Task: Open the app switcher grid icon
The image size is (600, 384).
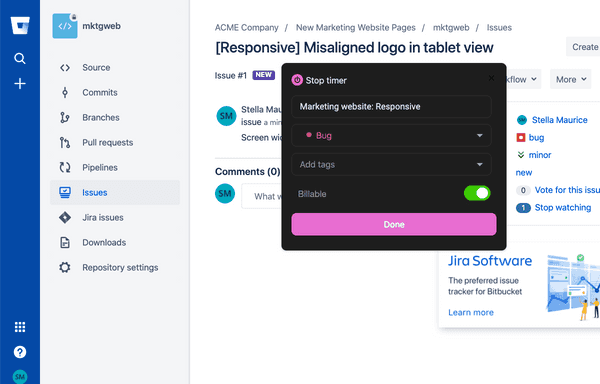Action: [20, 327]
